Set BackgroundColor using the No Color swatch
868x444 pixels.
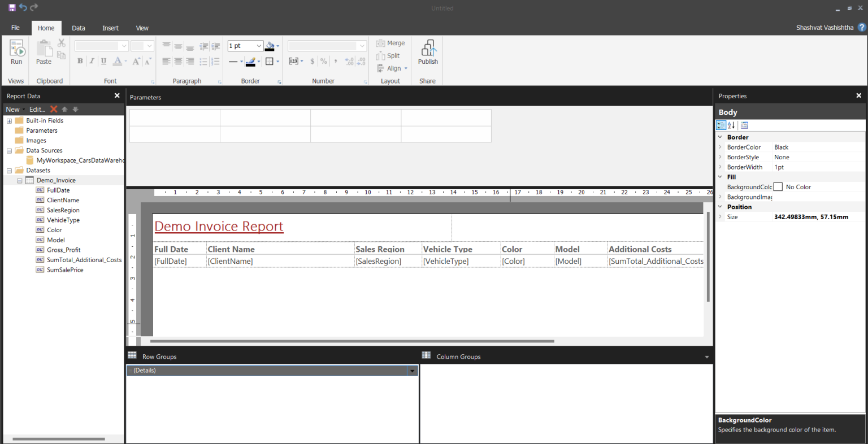778,186
